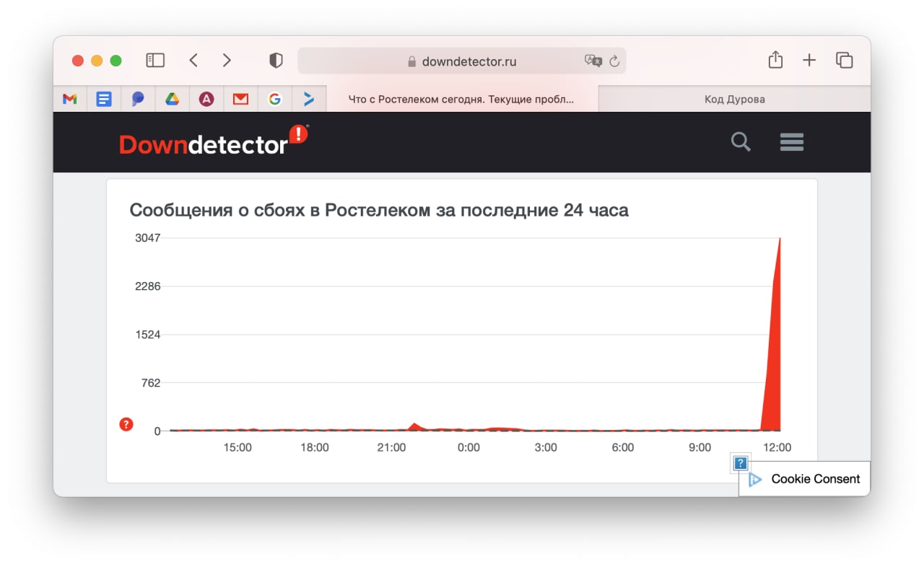The image size is (924, 567).
Task: Focus the downdetector.ru address bar
Action: pyautogui.click(x=461, y=61)
